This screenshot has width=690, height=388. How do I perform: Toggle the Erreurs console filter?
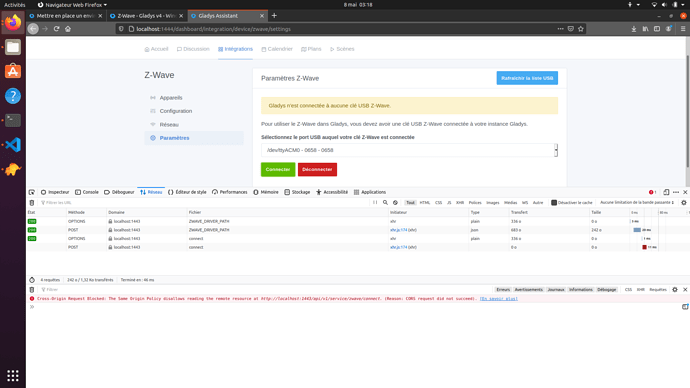tap(503, 289)
